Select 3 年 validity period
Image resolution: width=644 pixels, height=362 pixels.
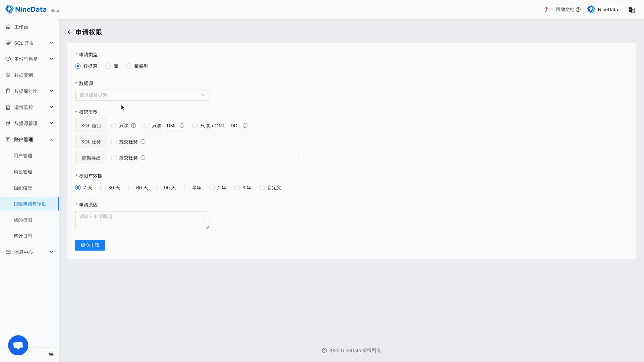tap(237, 188)
